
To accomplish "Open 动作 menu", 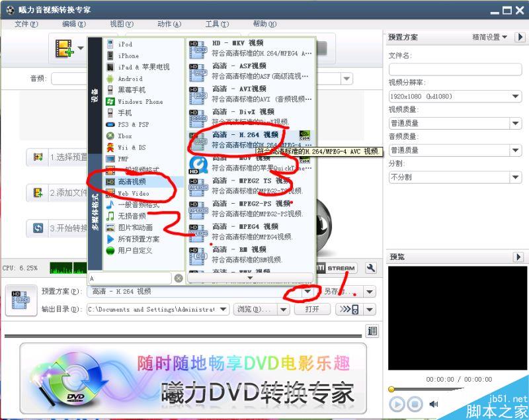I will (169, 24).
